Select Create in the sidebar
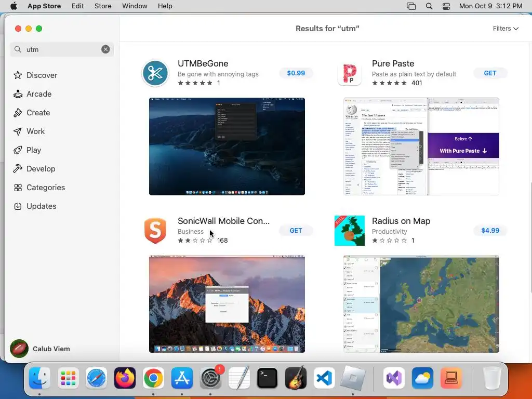 pyautogui.click(x=32, y=113)
